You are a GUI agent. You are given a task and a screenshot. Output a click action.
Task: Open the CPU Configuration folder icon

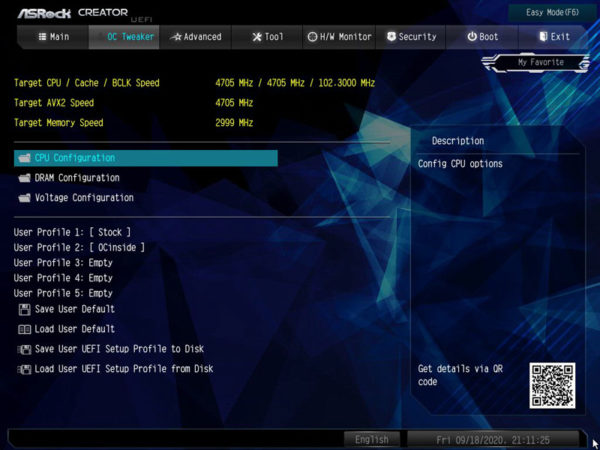24,158
